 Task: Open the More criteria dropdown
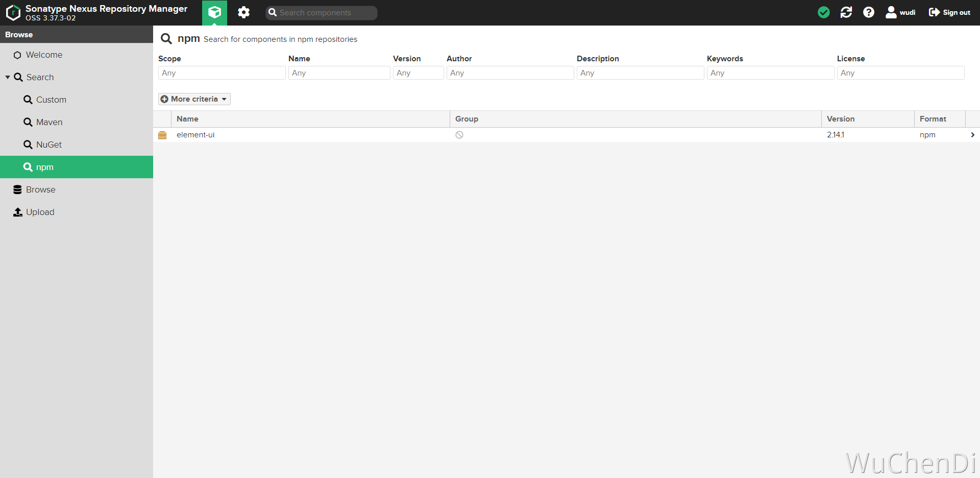(x=194, y=99)
